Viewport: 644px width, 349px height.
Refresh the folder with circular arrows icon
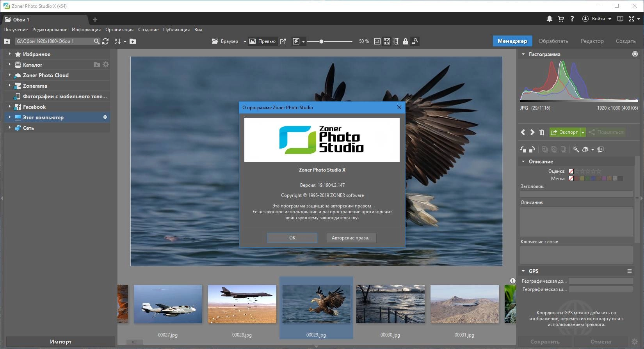coord(105,41)
